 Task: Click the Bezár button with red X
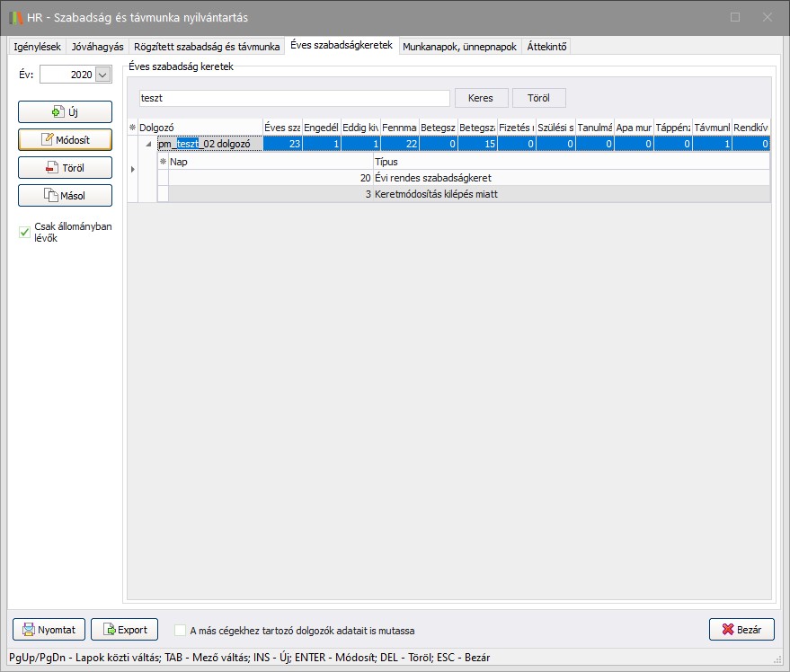741,630
